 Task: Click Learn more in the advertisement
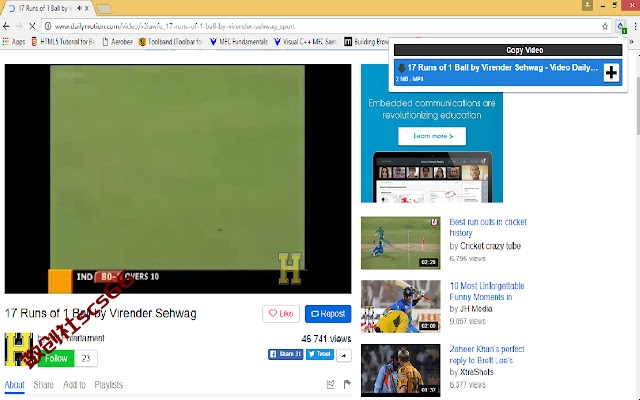pyautogui.click(x=432, y=136)
